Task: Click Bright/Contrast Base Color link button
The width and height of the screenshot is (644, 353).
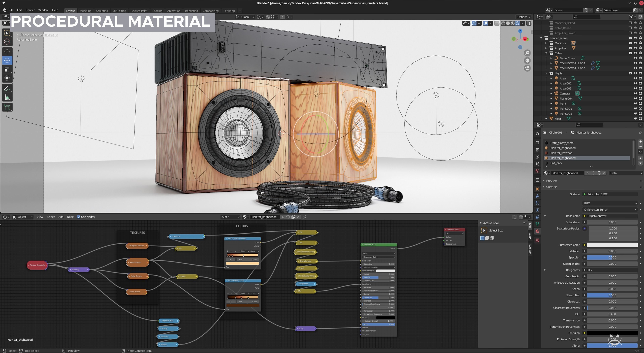Action: [x=610, y=216]
